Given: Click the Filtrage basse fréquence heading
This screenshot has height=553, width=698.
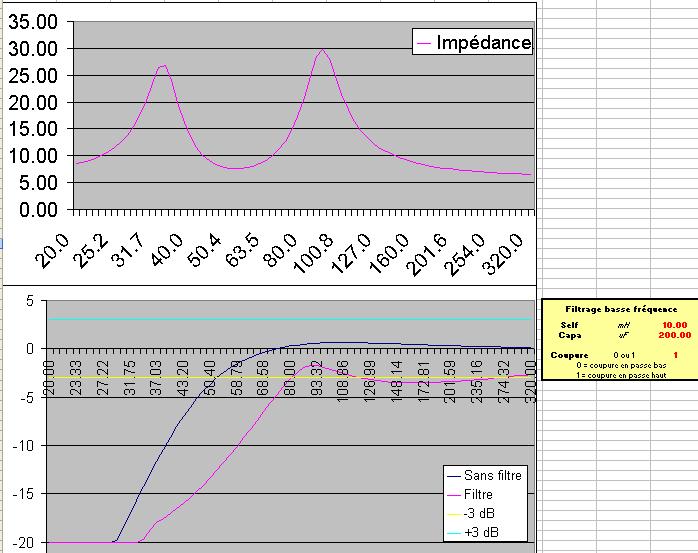Looking at the screenshot, I should (621, 309).
